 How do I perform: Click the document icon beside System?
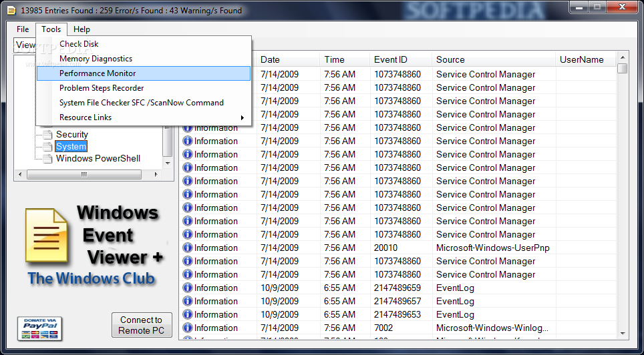48,146
